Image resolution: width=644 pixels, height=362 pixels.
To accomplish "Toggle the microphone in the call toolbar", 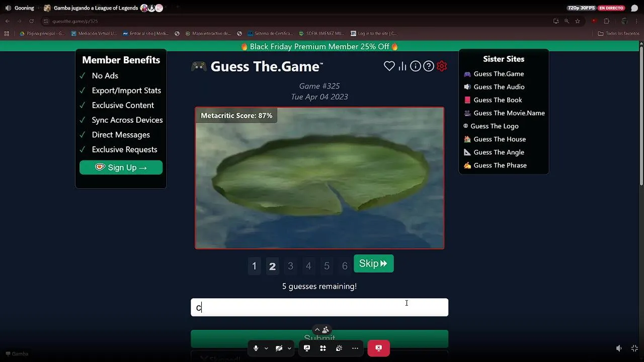I will tap(256, 348).
